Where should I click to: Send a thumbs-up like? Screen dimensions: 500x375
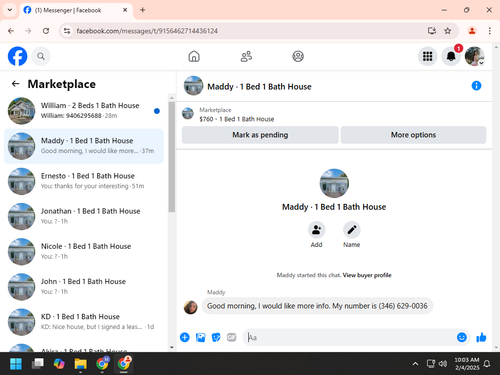[x=481, y=337]
